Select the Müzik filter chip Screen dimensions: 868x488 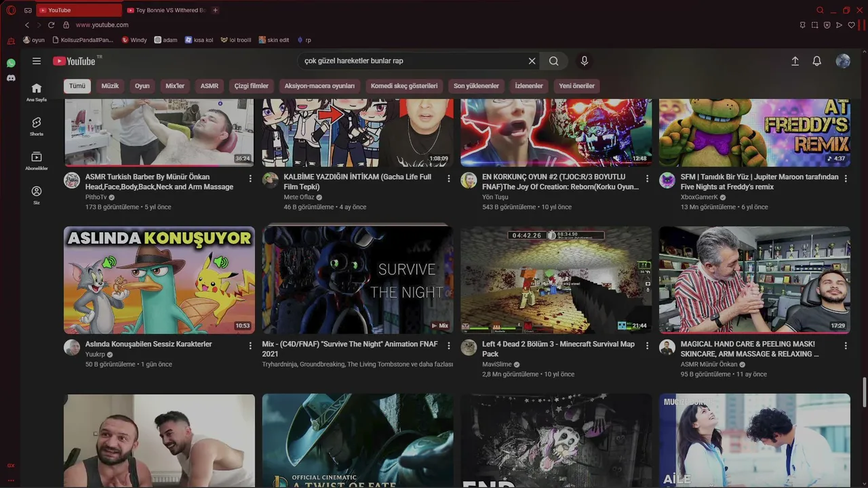(x=110, y=86)
